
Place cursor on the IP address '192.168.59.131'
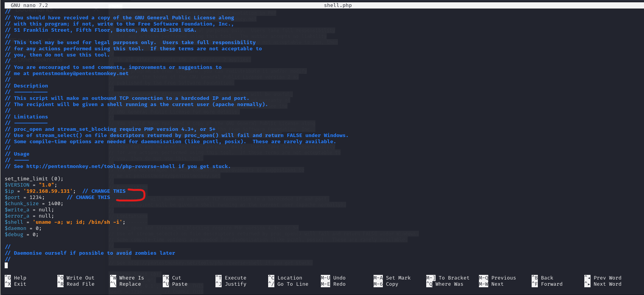tap(48, 191)
